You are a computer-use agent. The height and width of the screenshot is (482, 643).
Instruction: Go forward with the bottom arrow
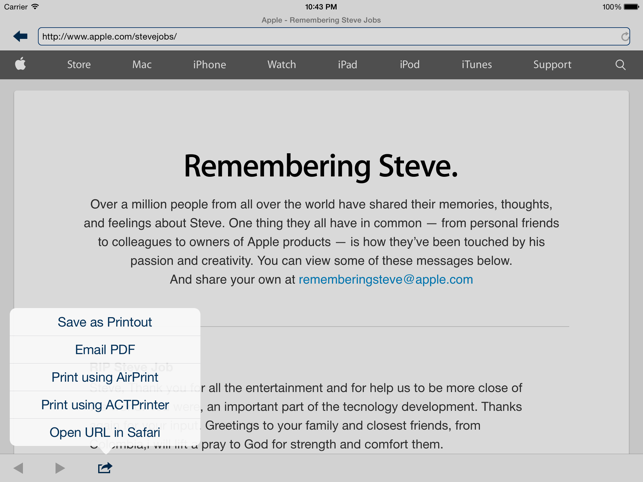[x=60, y=468]
